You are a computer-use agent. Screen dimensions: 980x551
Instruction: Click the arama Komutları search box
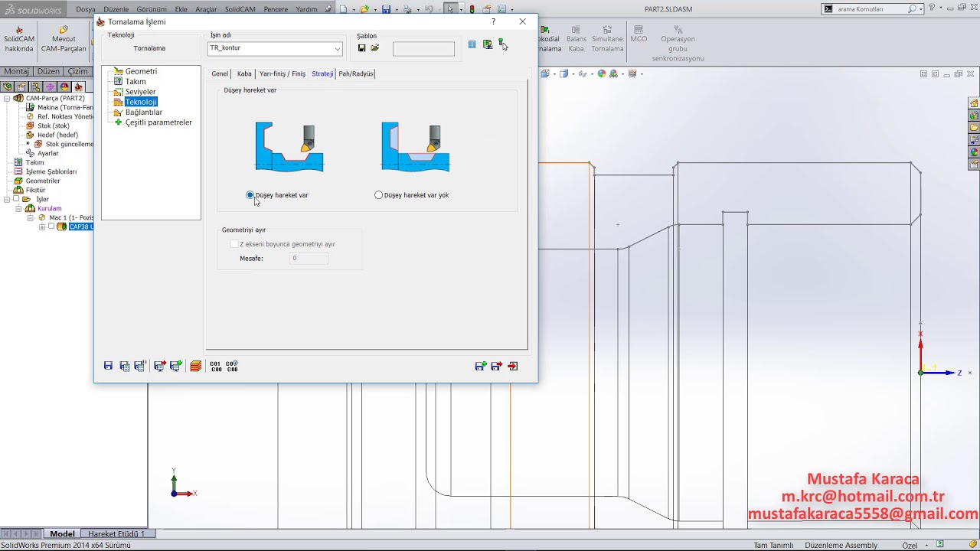[873, 9]
